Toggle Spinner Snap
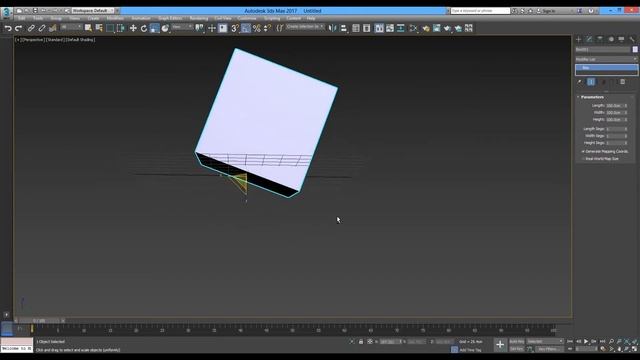The height and width of the screenshot is (360, 640). 267,28
